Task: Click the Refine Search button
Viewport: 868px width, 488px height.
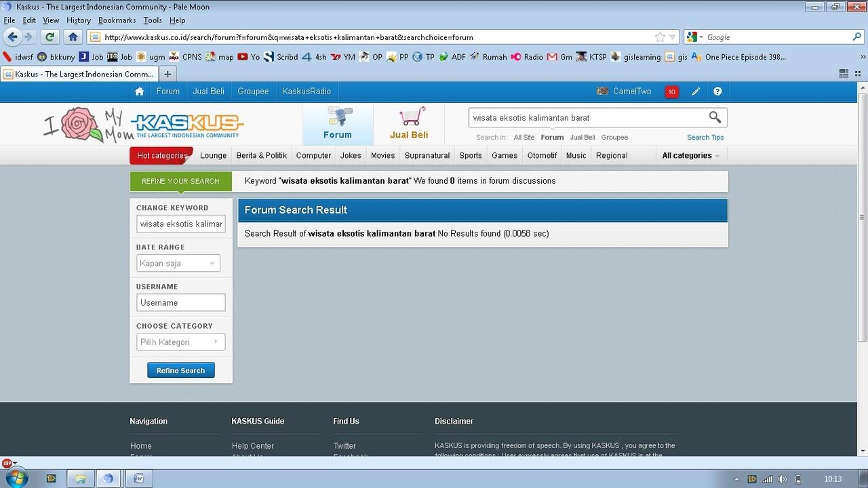Action: coord(180,370)
